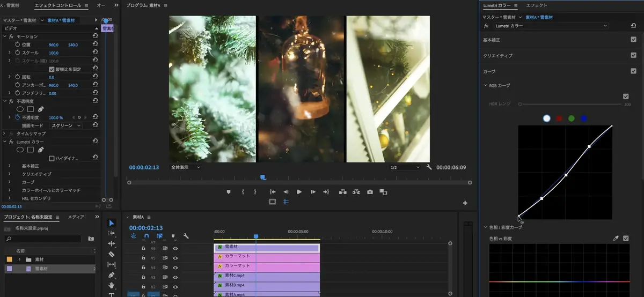Hide track V6 using the eye icon
Image resolution: width=644 pixels, height=297 pixels.
(175, 248)
